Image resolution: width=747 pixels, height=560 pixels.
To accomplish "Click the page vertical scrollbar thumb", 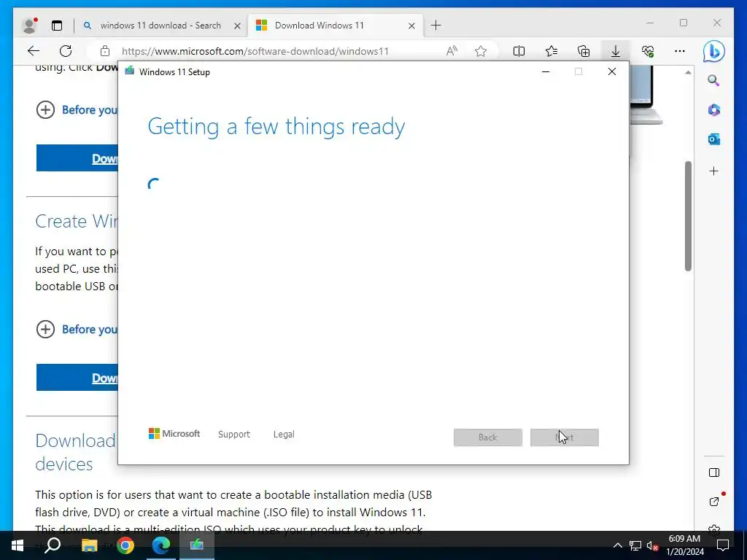I will coord(688,216).
